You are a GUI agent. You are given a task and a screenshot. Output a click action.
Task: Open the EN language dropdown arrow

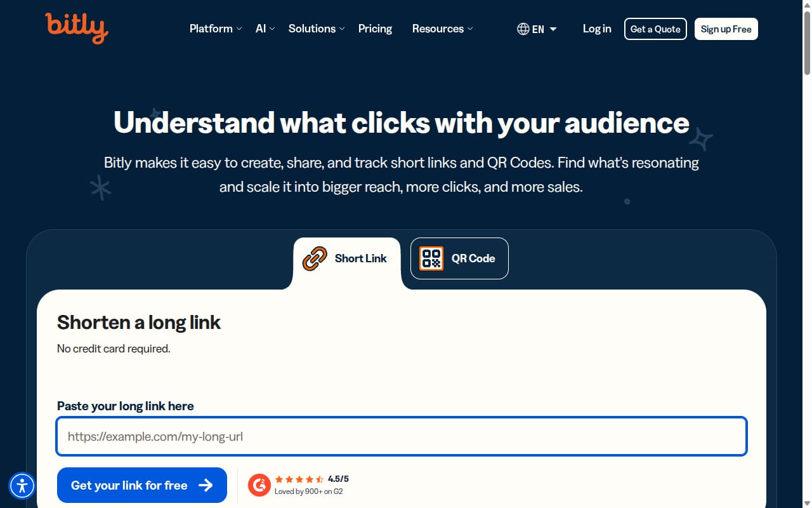tap(553, 29)
